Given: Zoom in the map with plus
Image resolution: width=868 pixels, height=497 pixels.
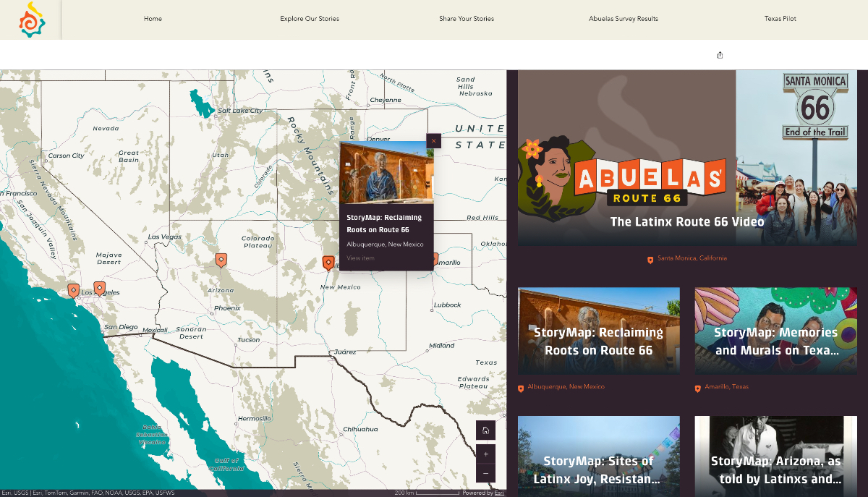Looking at the screenshot, I should [x=485, y=454].
